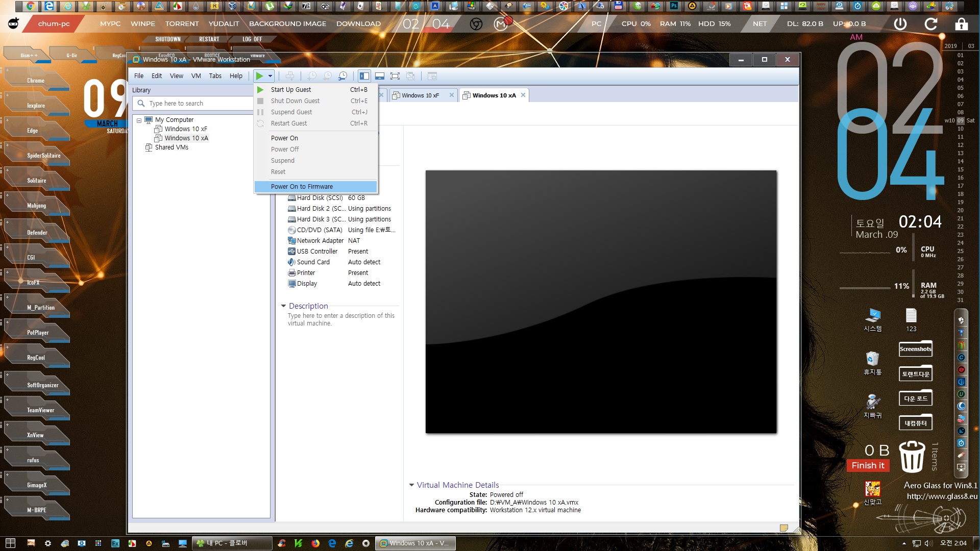Screen dimensions: 980x551
Task: Open the recycle bin trash widget
Action: [x=912, y=456]
